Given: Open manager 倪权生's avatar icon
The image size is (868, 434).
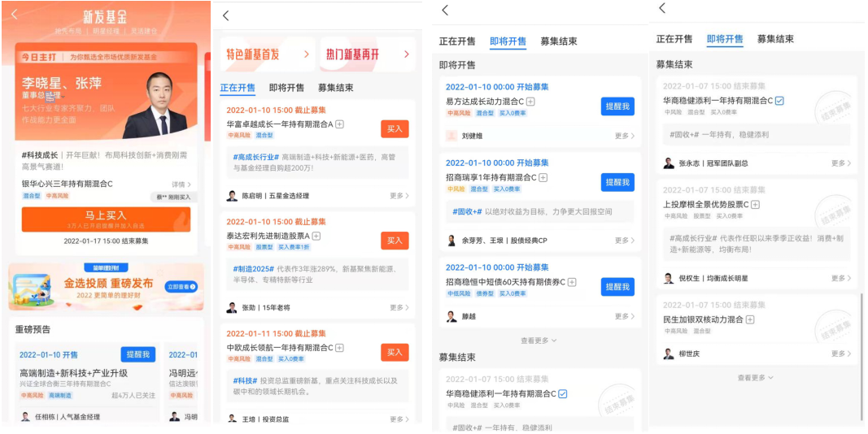Looking at the screenshot, I should click(x=669, y=278).
